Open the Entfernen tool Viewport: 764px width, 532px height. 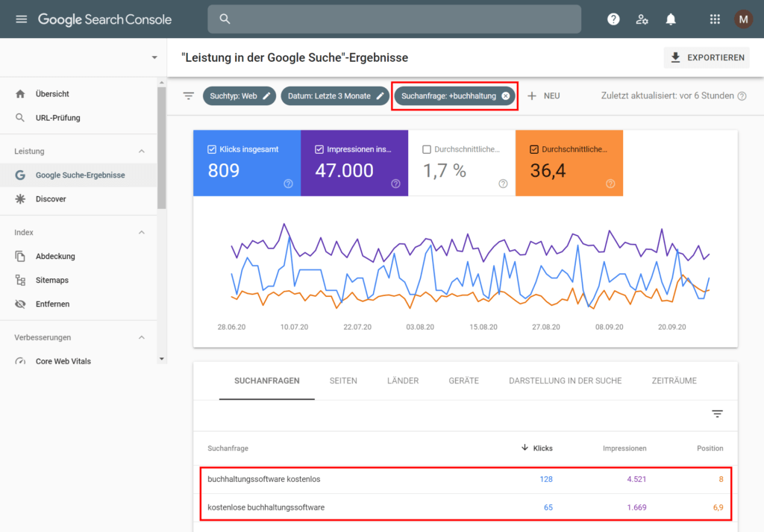point(53,304)
